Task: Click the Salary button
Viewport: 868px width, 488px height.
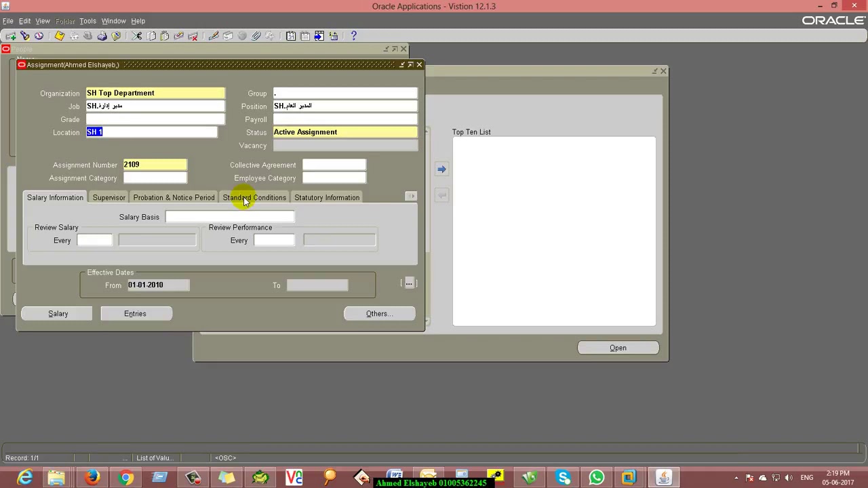Action: 58,314
